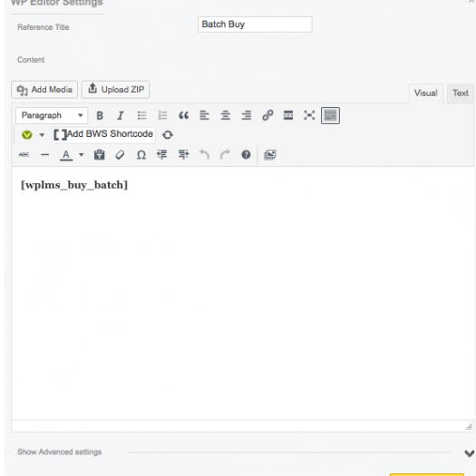Insert a special character with Omega icon
Screen dimensions: 476x476
(141, 155)
